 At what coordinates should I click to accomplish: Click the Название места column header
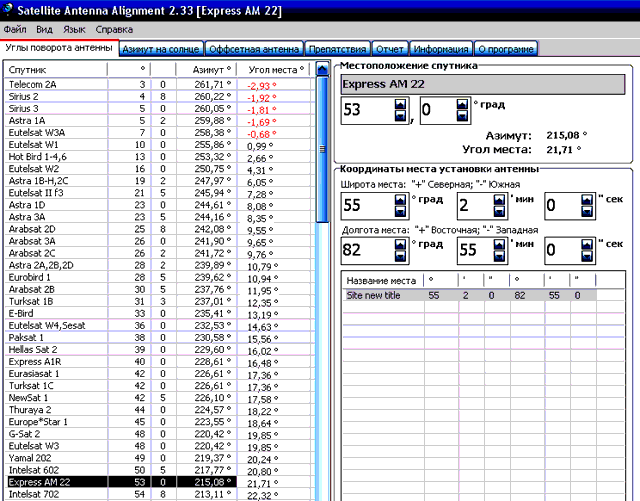click(x=383, y=281)
